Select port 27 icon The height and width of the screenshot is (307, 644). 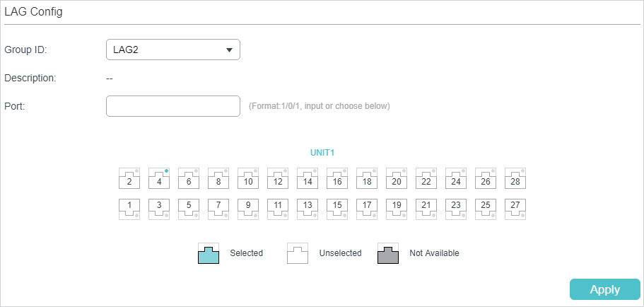[515, 209]
